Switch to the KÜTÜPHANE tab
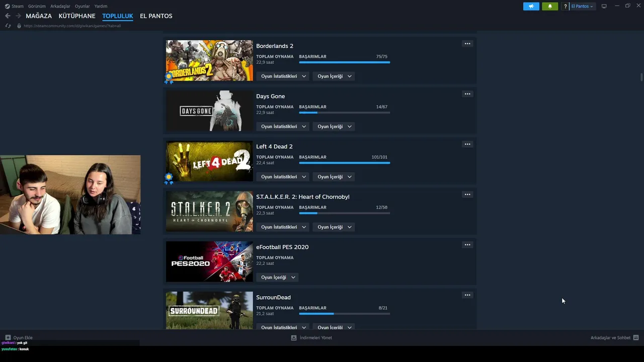This screenshot has height=362, width=644. point(77,16)
